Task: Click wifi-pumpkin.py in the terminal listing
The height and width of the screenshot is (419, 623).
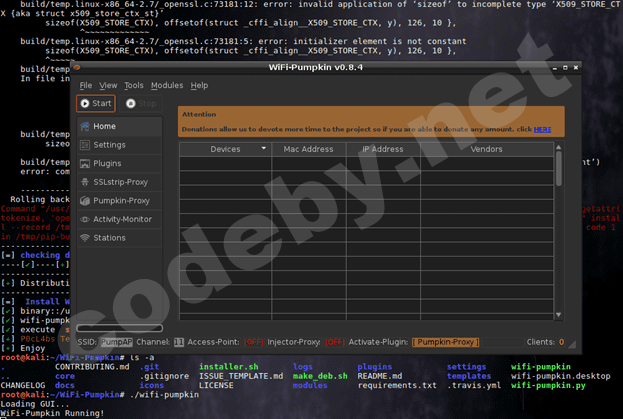Action: click(x=548, y=386)
